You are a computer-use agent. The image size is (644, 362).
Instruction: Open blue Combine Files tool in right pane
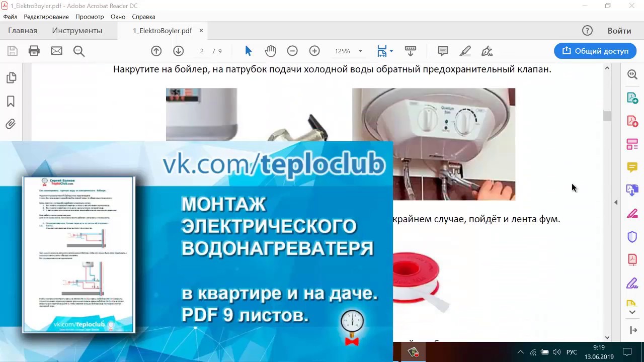click(632, 190)
